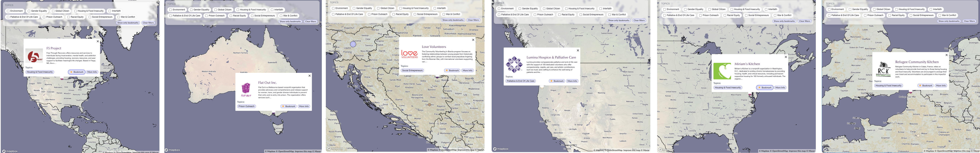Show only bookmarks on Refugee Community Kitchen map
980x153 pixels.
[949, 21]
